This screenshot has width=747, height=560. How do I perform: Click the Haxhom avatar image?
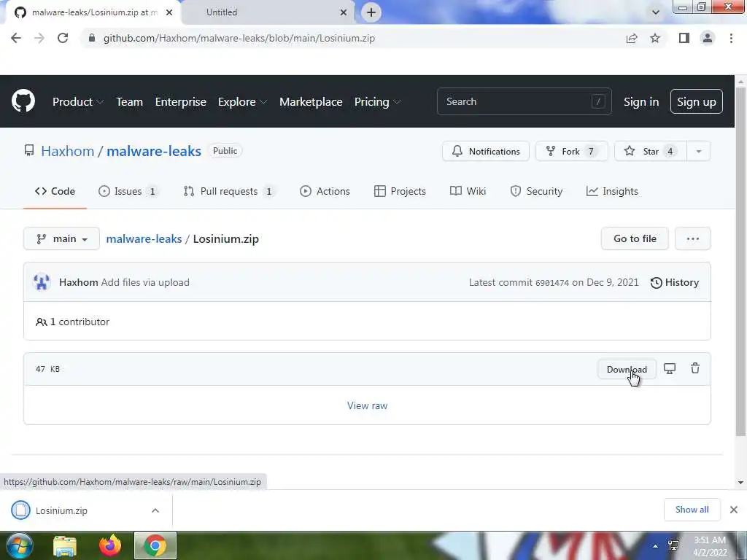coord(42,282)
